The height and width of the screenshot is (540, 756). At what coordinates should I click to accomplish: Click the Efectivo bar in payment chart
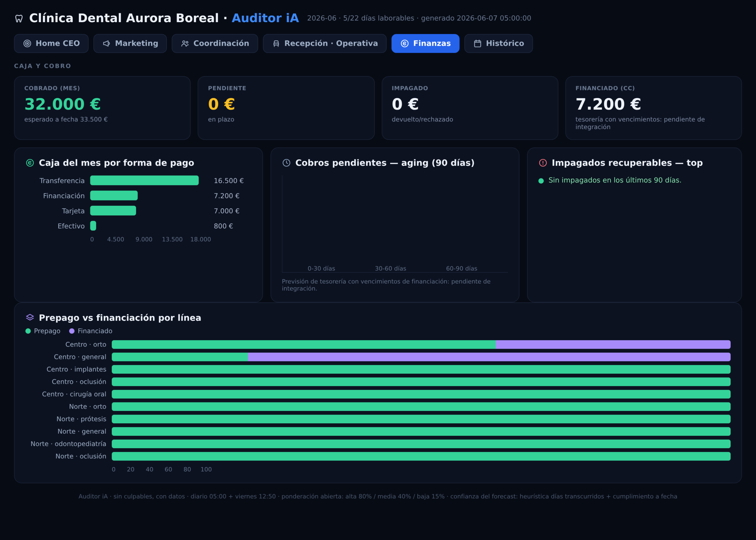pos(93,226)
